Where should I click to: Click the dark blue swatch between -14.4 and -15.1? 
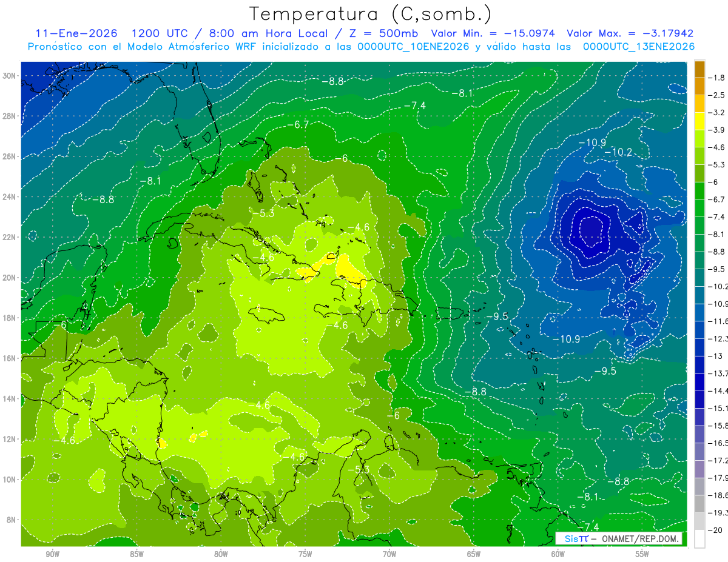(x=699, y=399)
